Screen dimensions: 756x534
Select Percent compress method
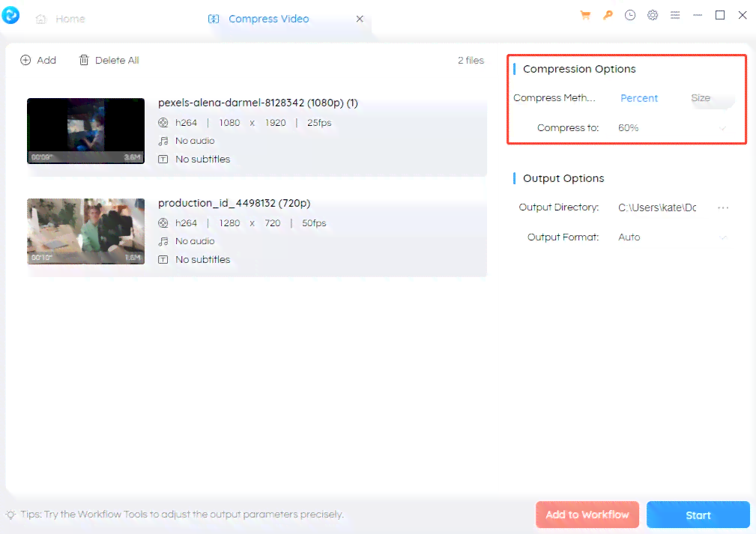639,98
